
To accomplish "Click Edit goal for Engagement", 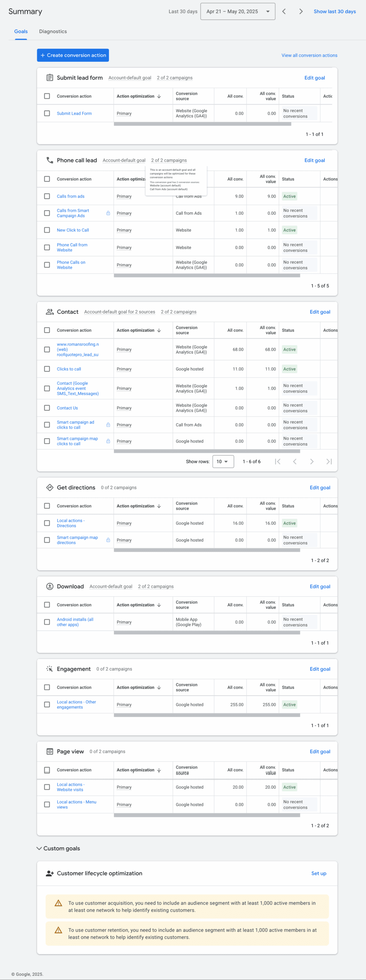I will point(320,669).
